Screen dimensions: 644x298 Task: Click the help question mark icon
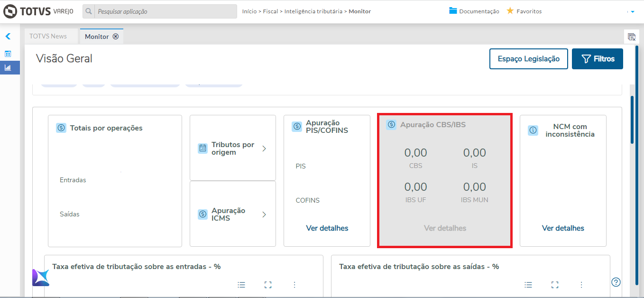coord(616,282)
